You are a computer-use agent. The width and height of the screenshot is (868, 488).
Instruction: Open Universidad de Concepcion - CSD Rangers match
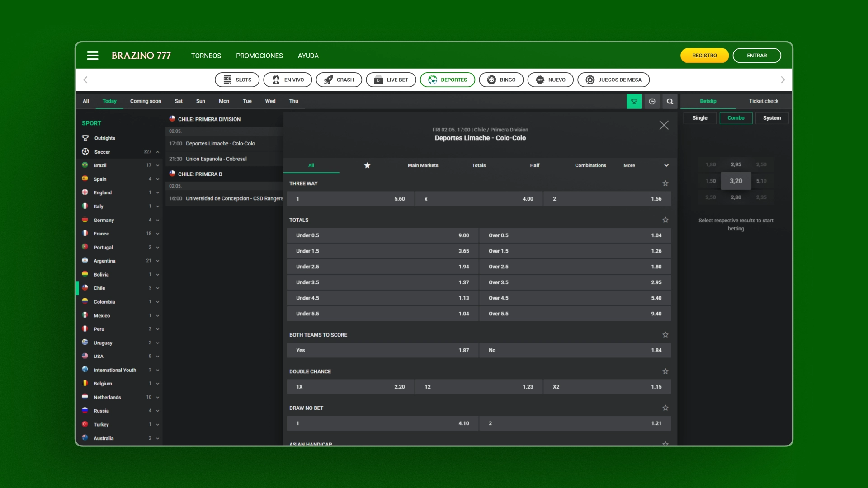click(x=224, y=198)
